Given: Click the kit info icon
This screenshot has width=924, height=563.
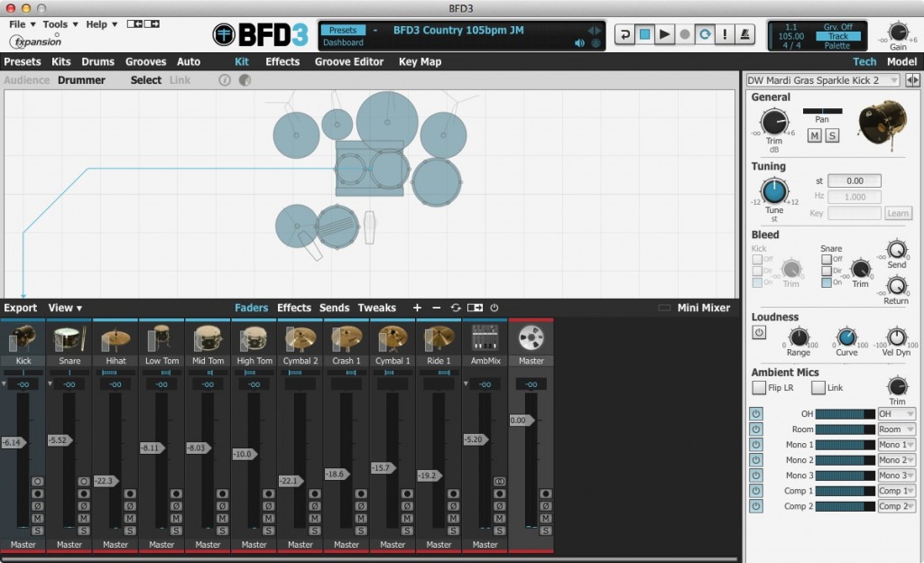Looking at the screenshot, I should pyautogui.click(x=225, y=80).
